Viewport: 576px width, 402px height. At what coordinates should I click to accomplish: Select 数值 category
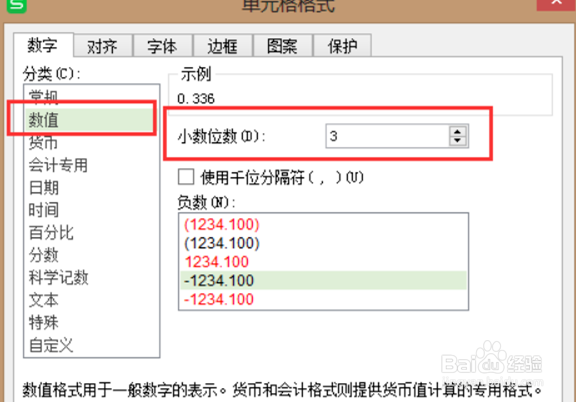click(x=90, y=120)
